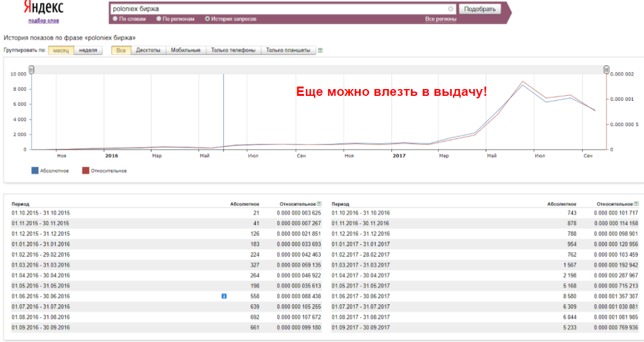Click the blue info icon in June 2016 row
The image size is (644, 342).
(224, 296)
